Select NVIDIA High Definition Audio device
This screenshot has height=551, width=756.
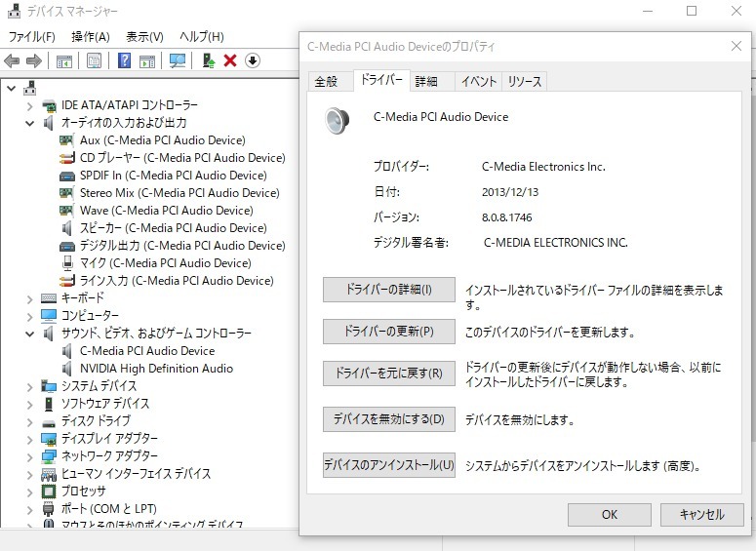(x=156, y=369)
